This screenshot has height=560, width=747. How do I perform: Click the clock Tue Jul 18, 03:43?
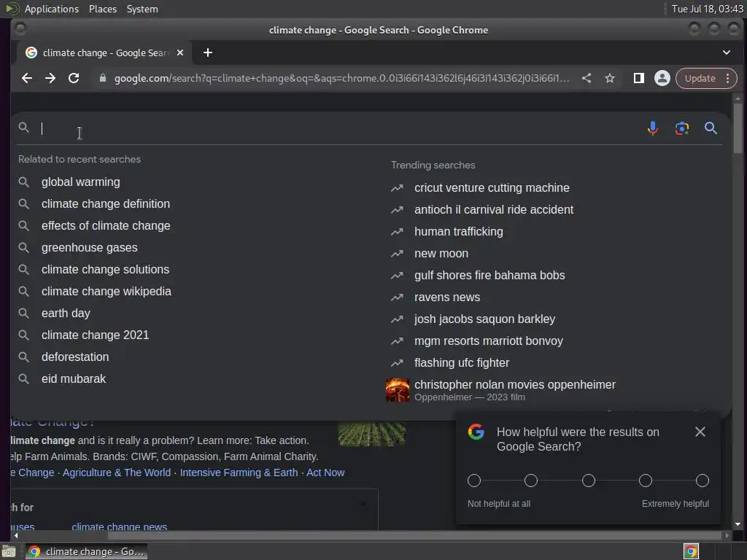[707, 9]
